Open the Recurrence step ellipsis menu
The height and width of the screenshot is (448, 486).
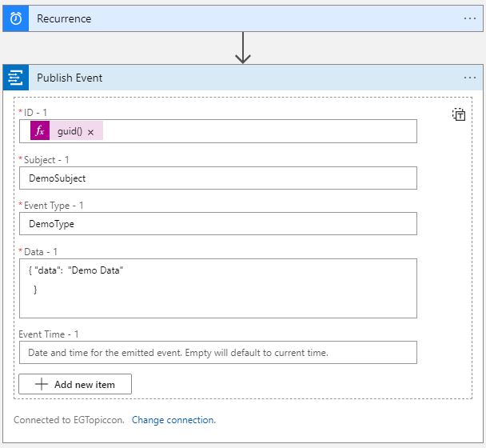point(469,18)
